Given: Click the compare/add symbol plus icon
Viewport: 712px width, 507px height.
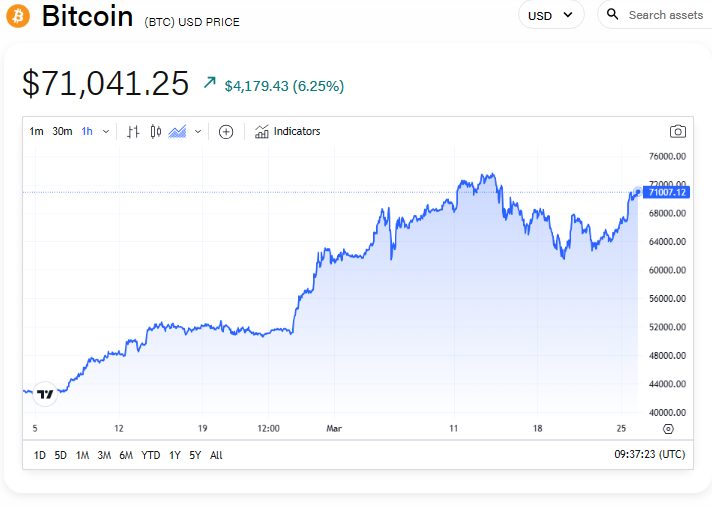Looking at the screenshot, I should click(226, 131).
